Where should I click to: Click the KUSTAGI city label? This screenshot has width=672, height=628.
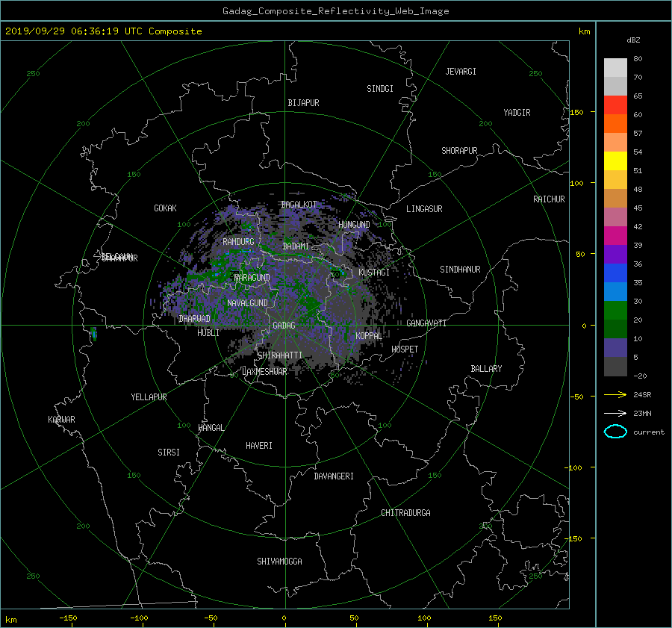pyautogui.click(x=374, y=273)
